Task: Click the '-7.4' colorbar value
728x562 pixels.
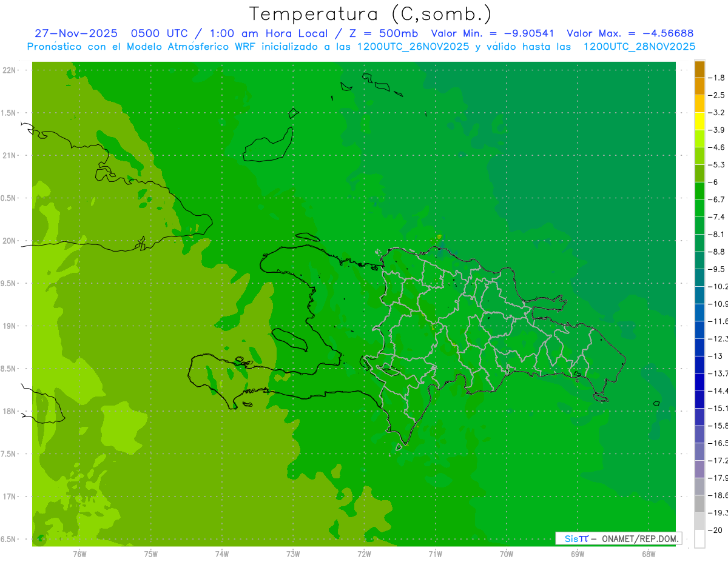Action: point(716,217)
